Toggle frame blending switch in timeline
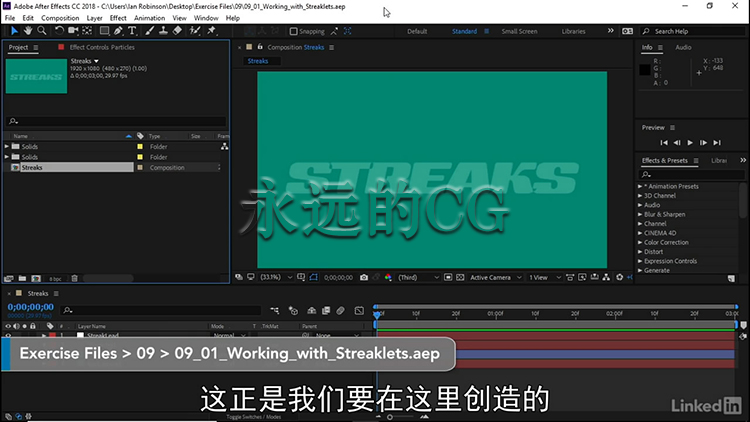Image resolution: width=750 pixels, height=422 pixels. click(326, 311)
